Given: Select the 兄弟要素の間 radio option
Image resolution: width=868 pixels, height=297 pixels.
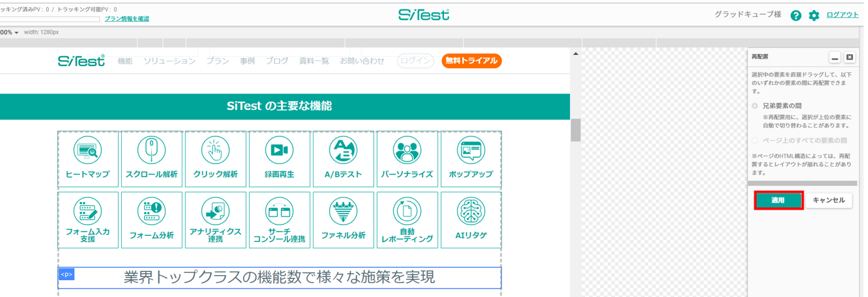Looking at the screenshot, I should [755, 106].
